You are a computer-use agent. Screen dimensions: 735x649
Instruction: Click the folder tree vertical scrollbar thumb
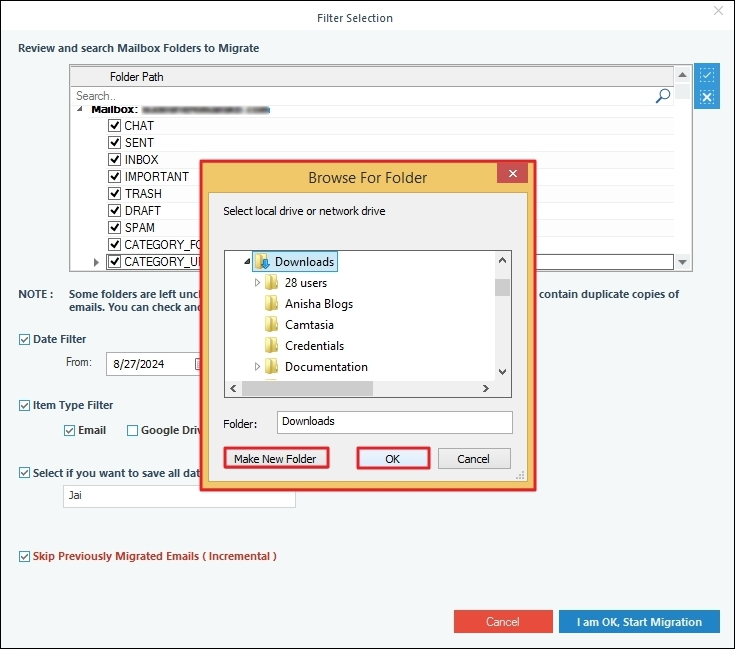(x=502, y=288)
